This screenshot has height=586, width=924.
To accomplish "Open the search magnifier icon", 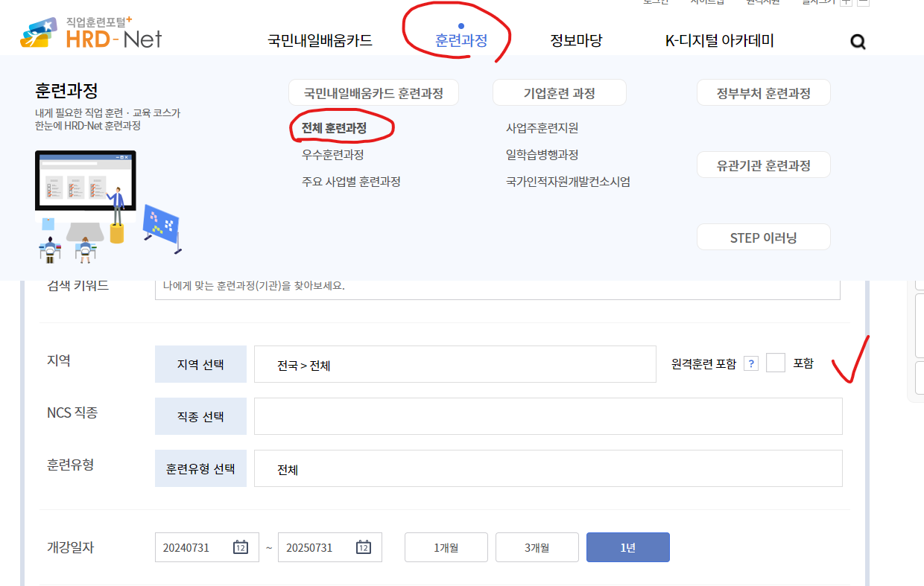I will (858, 42).
